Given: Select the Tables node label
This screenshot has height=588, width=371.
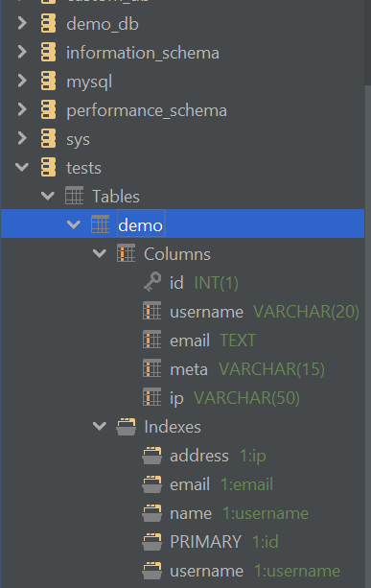Looking at the screenshot, I should [x=116, y=197].
